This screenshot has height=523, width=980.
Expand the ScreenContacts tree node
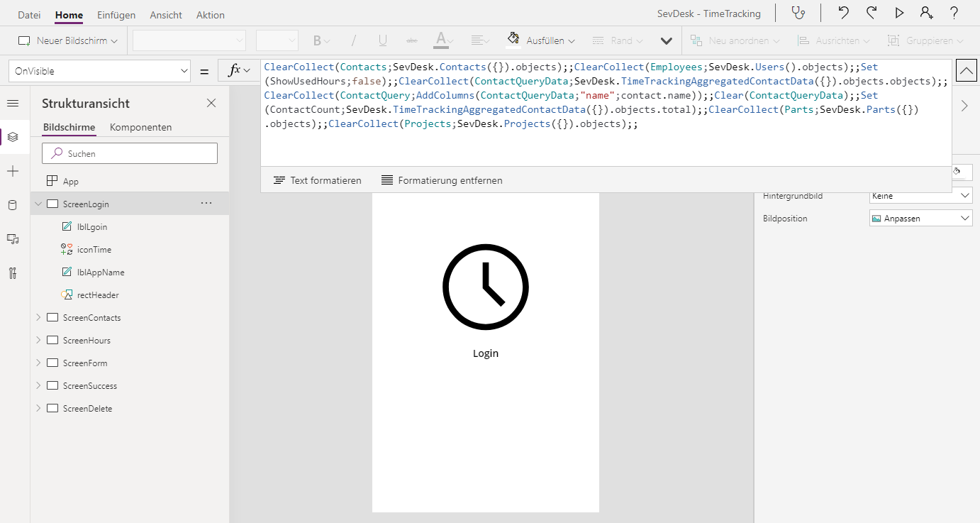pyautogui.click(x=38, y=317)
